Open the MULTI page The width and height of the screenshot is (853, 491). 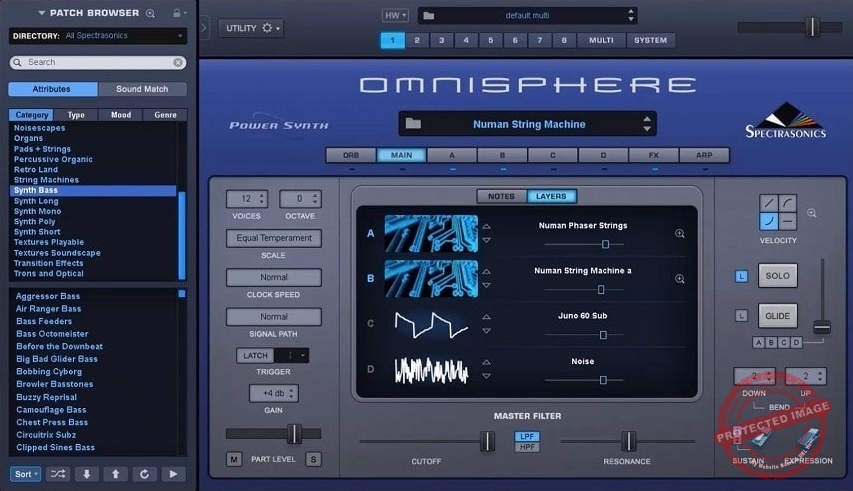pyautogui.click(x=601, y=40)
